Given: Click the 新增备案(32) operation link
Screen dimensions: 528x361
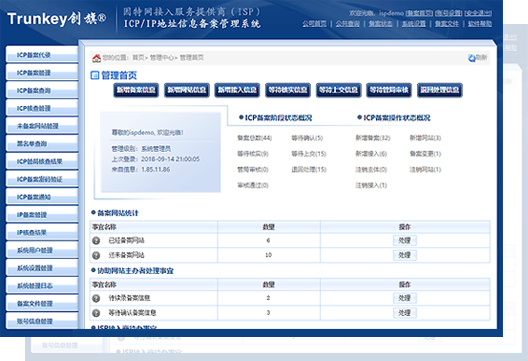Looking at the screenshot, I should 373,138.
